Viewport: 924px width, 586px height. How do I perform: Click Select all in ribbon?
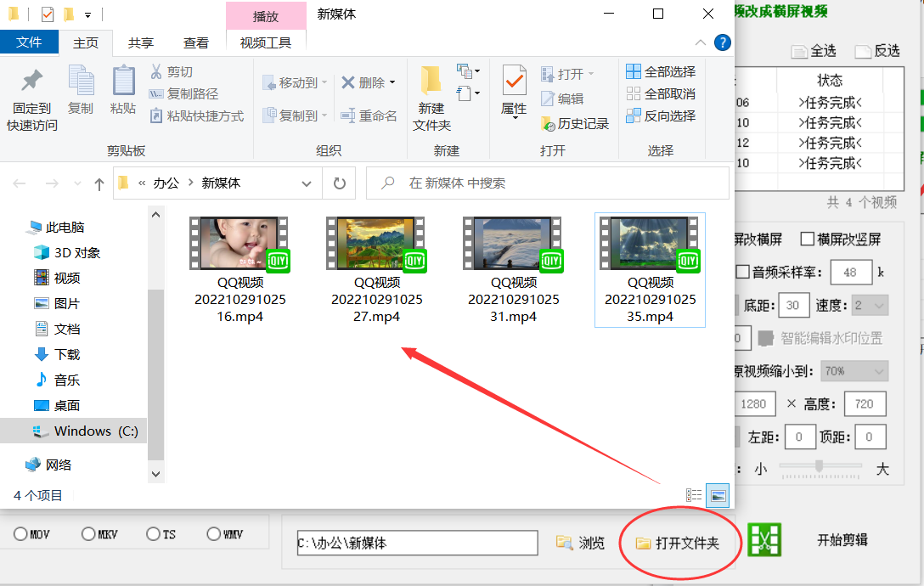[x=661, y=71]
